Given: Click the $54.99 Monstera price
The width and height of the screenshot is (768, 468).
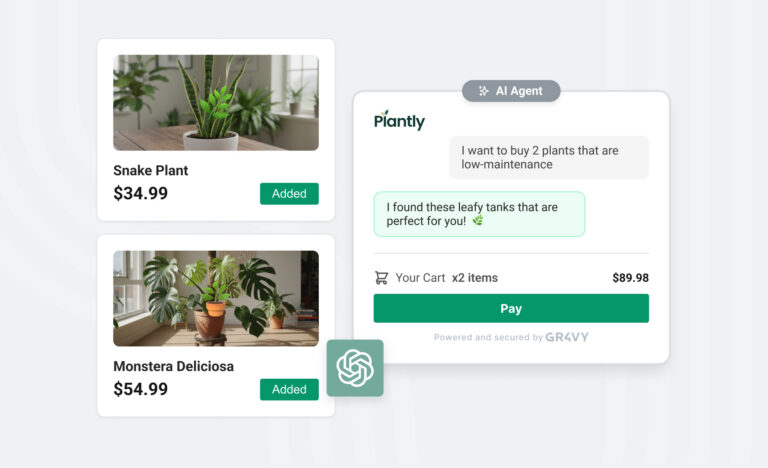Looking at the screenshot, I should tap(141, 389).
